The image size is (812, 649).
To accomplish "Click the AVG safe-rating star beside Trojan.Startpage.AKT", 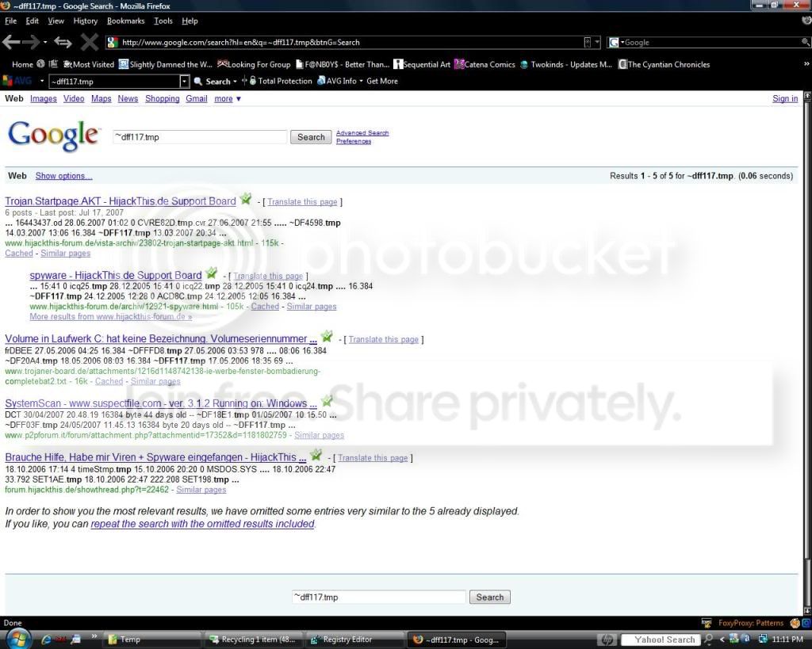I will [x=246, y=200].
